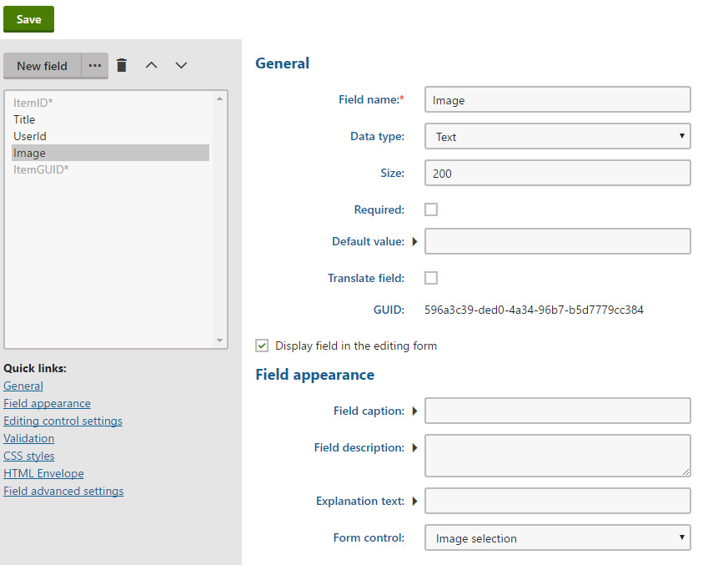Delete the selected Image field

coord(122,65)
